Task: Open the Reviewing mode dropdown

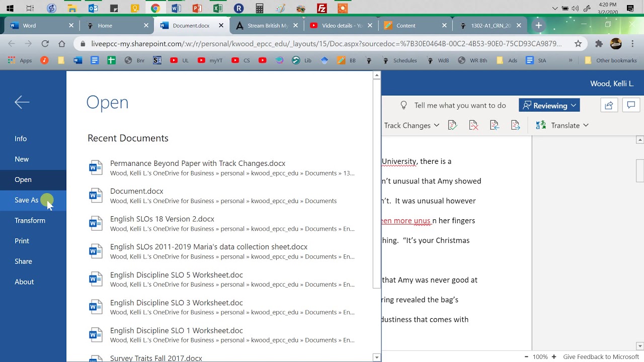Action: (x=549, y=106)
